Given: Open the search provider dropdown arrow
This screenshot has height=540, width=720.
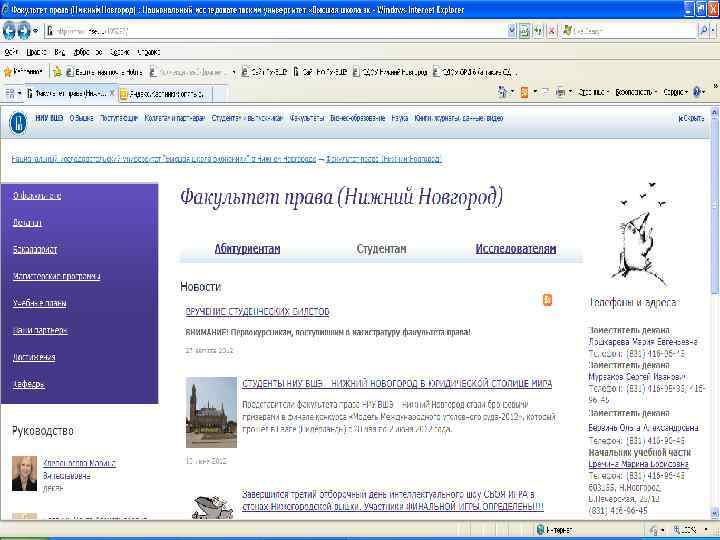Looking at the screenshot, I should coord(713,31).
